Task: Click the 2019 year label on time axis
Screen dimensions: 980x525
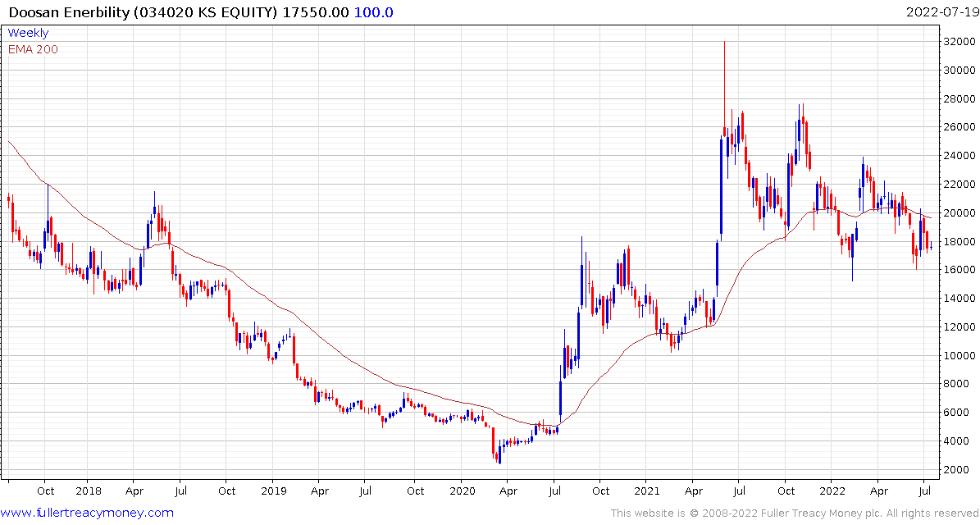Action: click(272, 491)
